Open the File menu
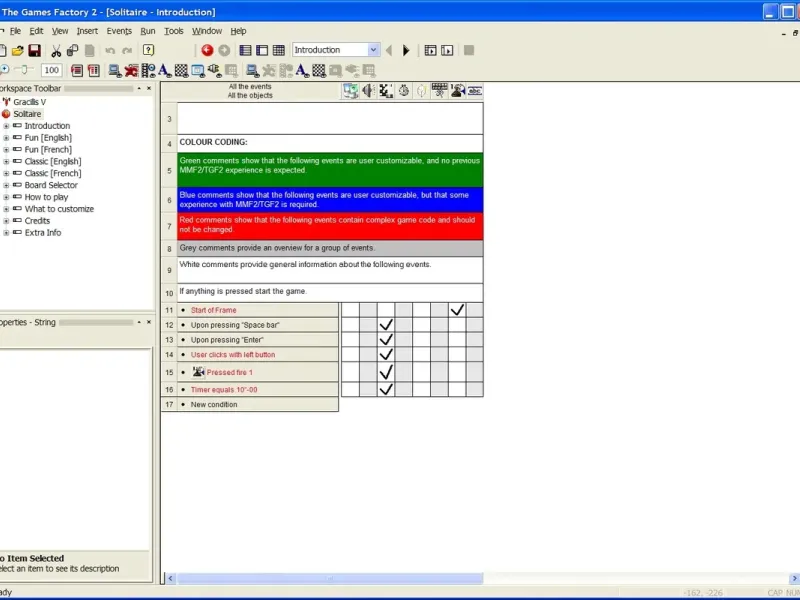The width and height of the screenshot is (800, 600). 15,31
